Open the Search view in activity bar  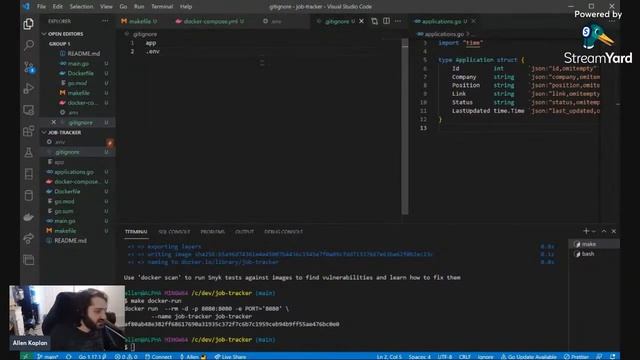29,45
